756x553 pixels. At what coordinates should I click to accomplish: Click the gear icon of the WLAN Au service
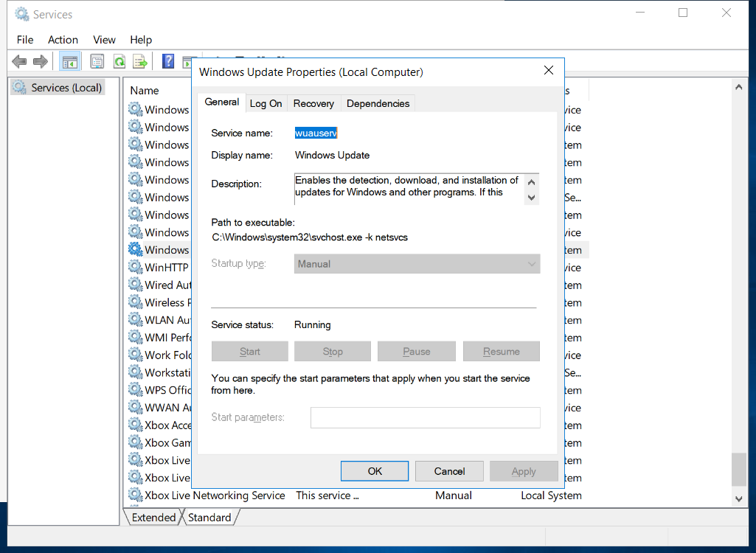(136, 319)
